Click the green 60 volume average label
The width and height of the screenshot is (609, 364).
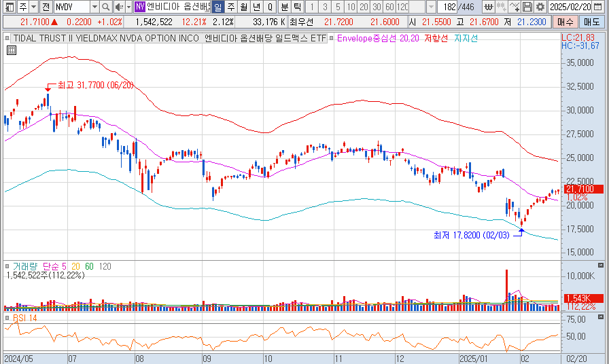pos(89,266)
